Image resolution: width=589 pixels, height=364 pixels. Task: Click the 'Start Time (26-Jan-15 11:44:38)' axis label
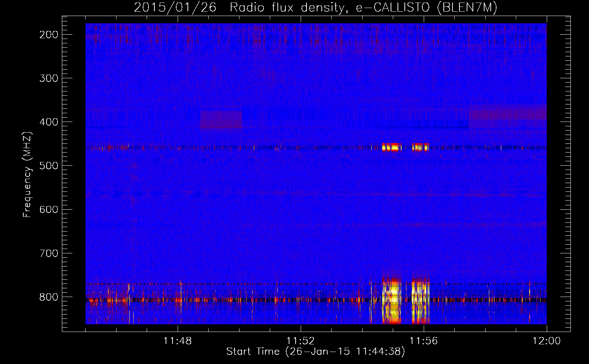point(316,352)
